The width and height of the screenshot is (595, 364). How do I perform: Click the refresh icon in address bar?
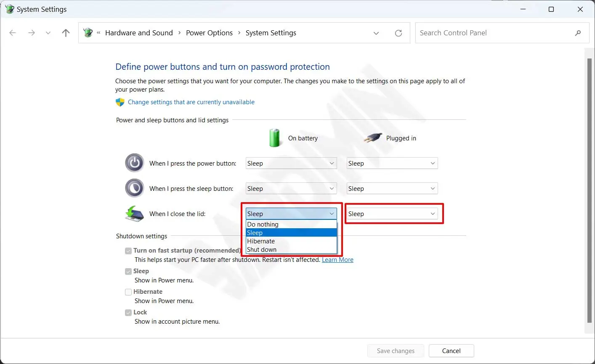point(398,33)
